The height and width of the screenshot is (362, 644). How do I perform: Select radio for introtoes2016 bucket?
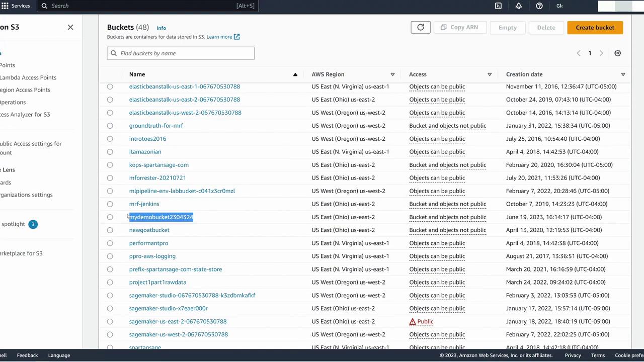tap(110, 139)
